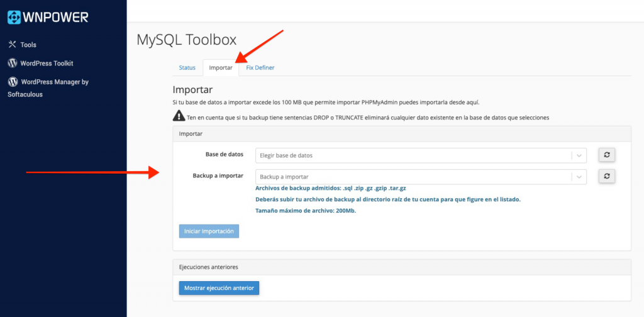Click the WordPress Manager logo icon

point(13,82)
